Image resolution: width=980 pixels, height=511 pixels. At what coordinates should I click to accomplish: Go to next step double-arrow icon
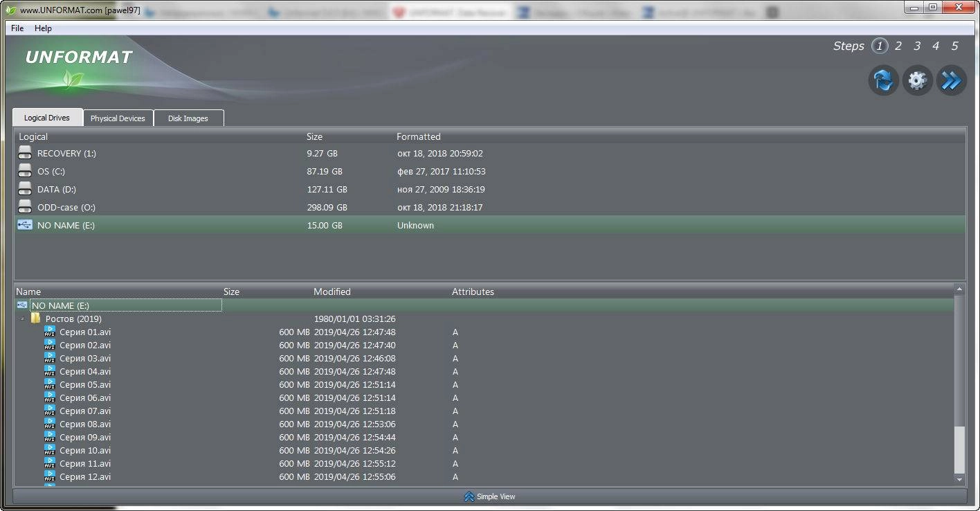pos(951,81)
